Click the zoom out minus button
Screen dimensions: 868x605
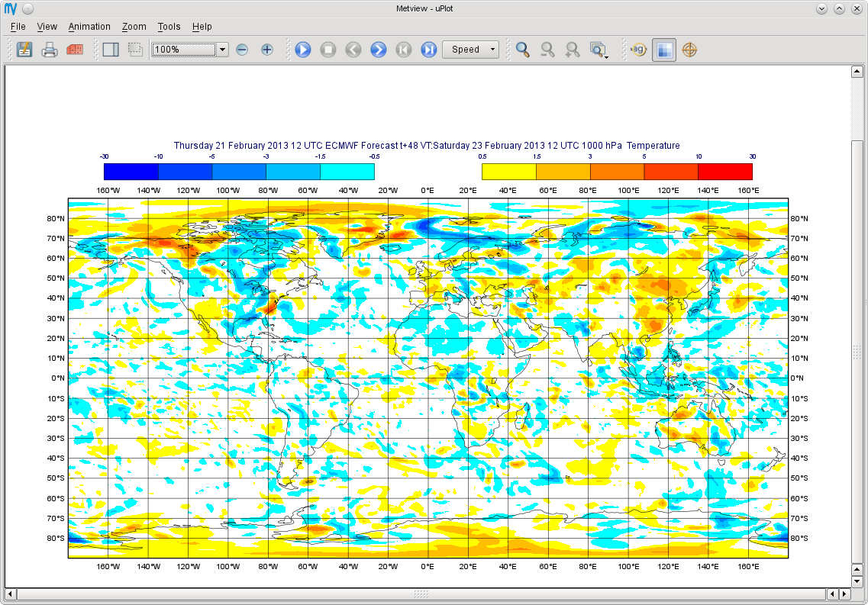(242, 50)
